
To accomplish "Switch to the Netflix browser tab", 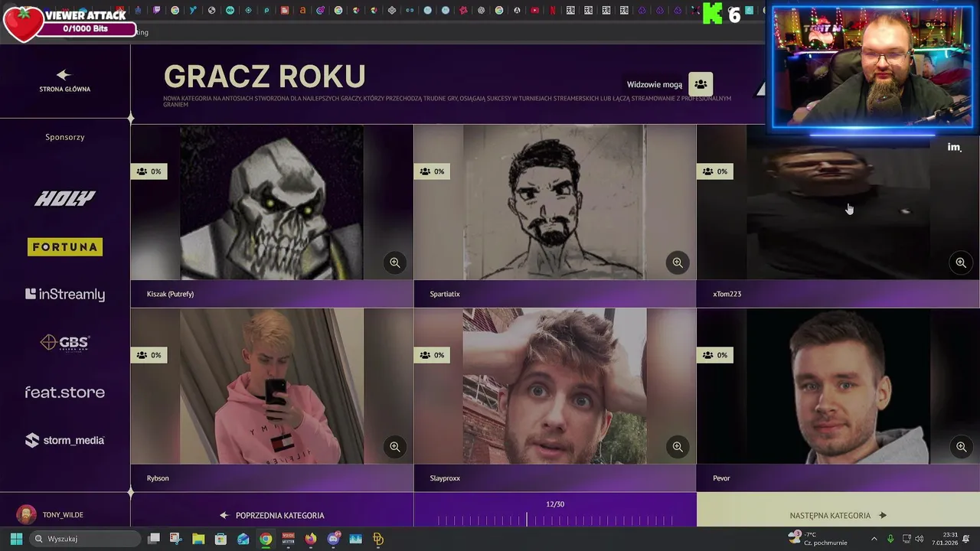I will [553, 11].
